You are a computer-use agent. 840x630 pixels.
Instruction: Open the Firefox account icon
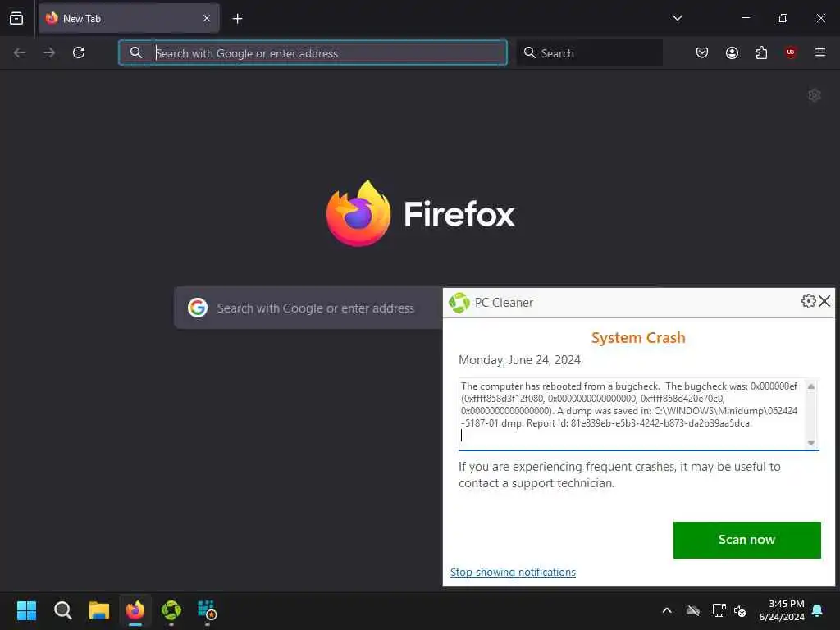(x=732, y=52)
